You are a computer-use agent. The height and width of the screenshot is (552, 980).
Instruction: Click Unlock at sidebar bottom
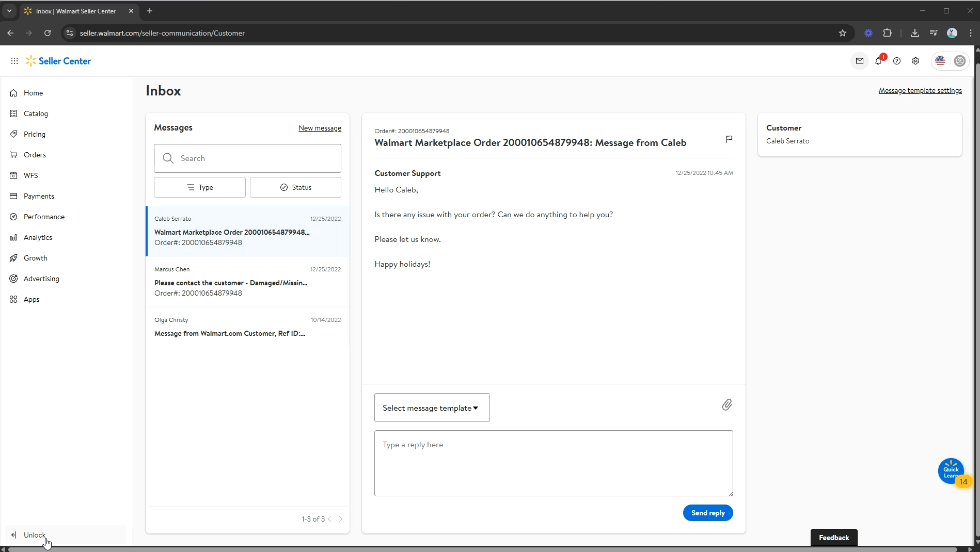(34, 535)
